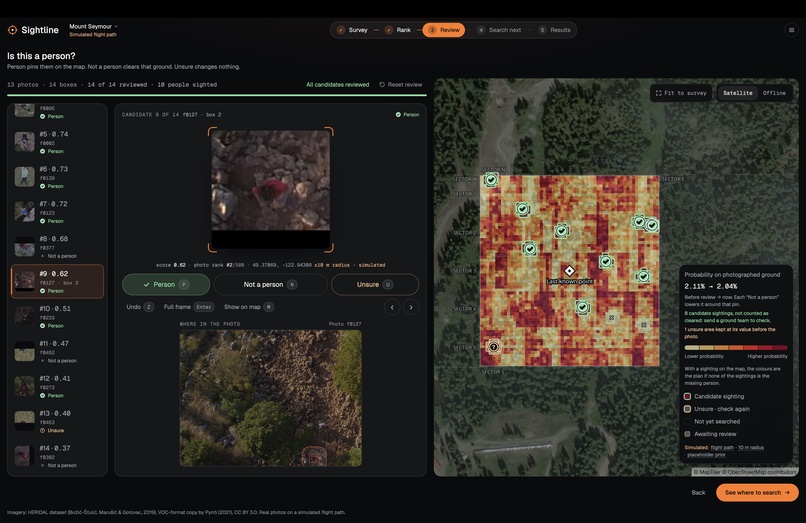Open the 10 m radius link
The image size is (806, 523).
(x=750, y=447)
